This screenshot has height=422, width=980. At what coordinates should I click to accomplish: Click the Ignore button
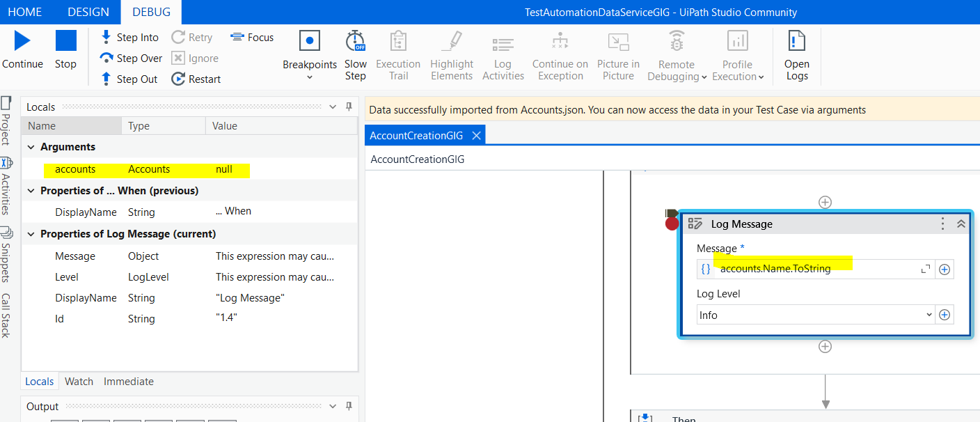195,58
